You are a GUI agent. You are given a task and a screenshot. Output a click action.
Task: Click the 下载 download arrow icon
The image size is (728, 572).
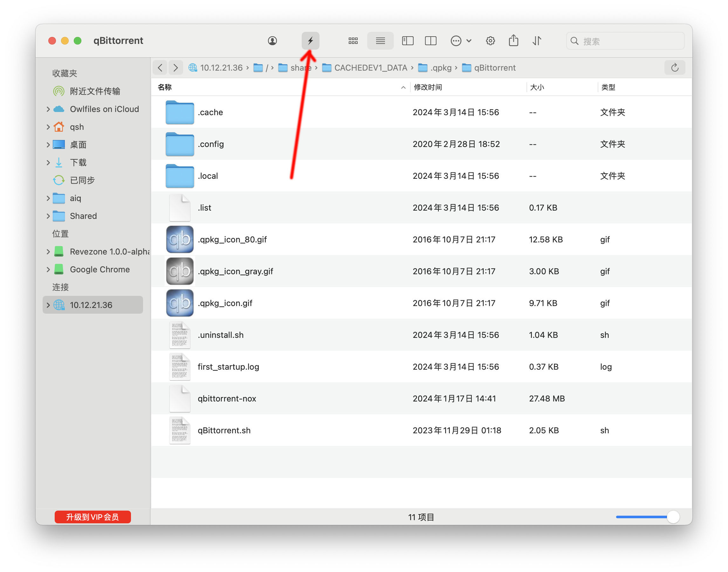click(59, 163)
